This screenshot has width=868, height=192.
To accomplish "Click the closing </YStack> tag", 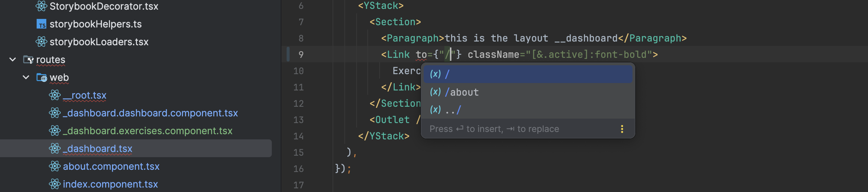I will (x=384, y=136).
